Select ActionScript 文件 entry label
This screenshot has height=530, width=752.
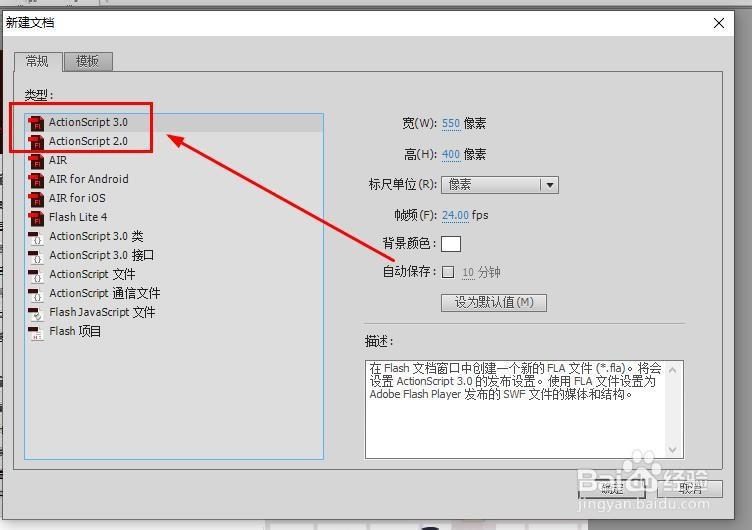coord(92,274)
